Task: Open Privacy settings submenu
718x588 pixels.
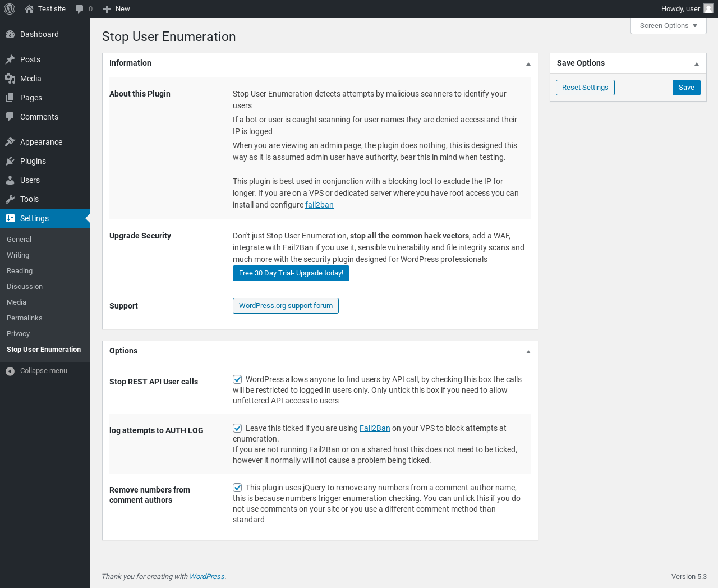Action: (x=19, y=334)
